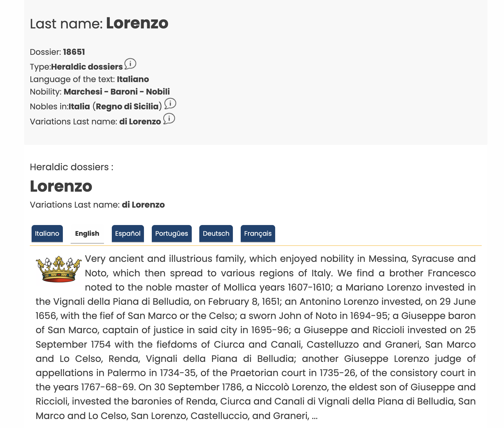Click the trailing ellipsis ending the description
The width and height of the screenshot is (504, 428).
coord(315,416)
